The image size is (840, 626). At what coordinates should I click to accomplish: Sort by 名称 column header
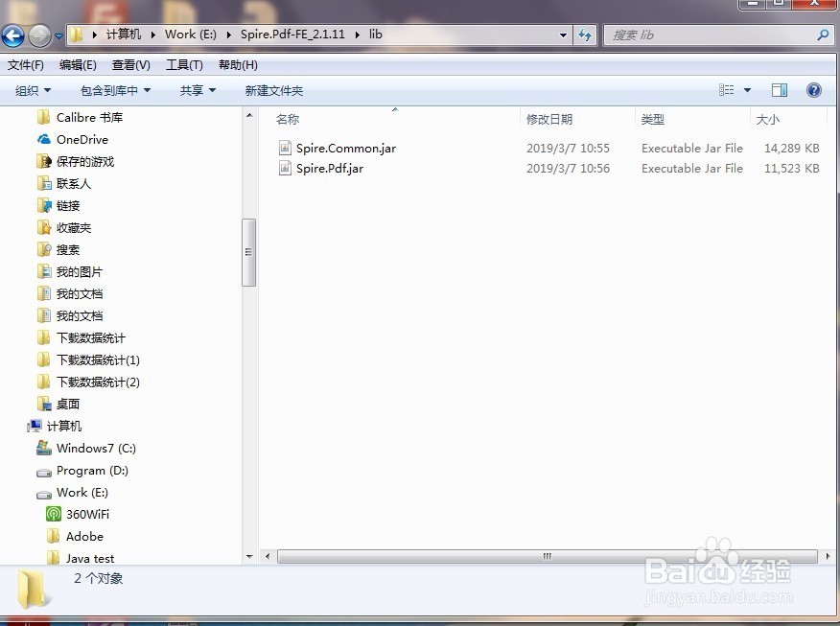pyautogui.click(x=287, y=120)
